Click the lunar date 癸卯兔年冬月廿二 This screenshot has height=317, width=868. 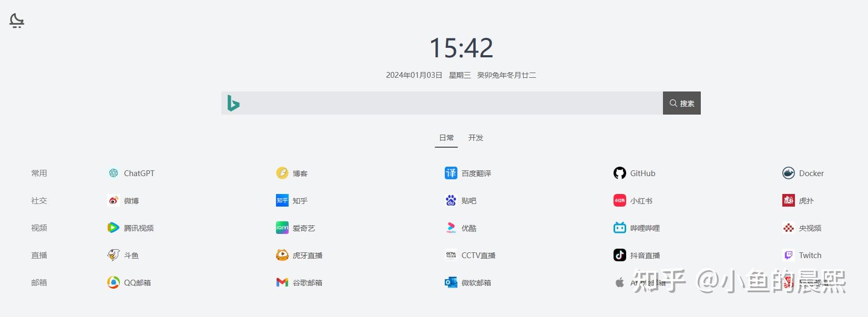click(x=507, y=75)
